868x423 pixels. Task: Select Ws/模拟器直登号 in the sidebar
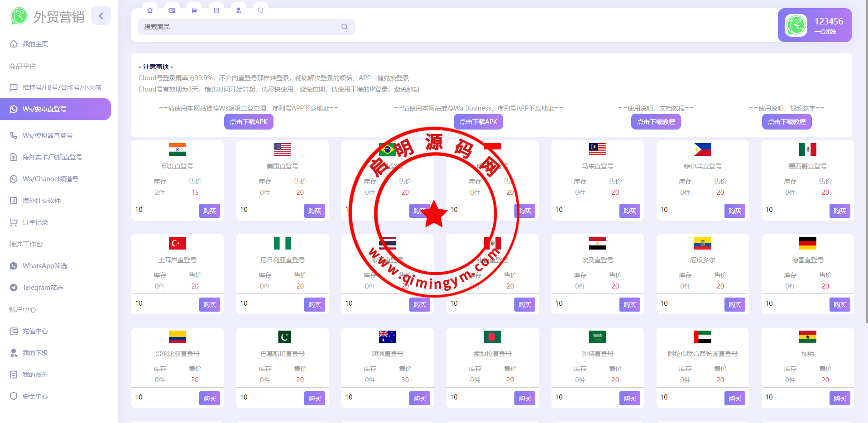click(x=48, y=135)
